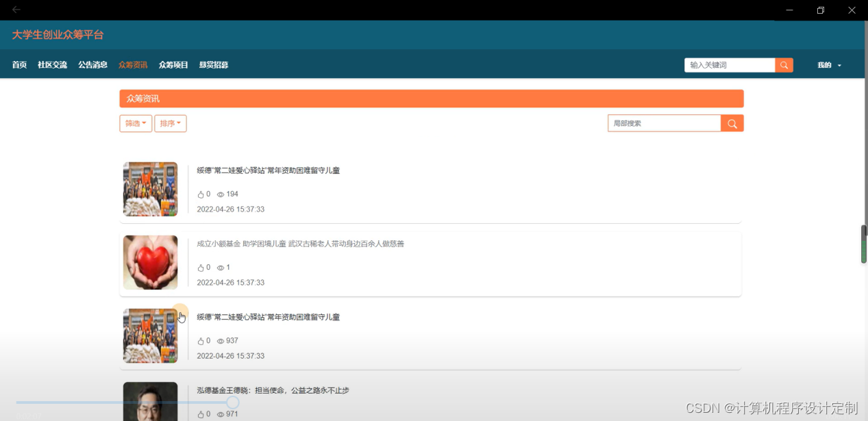This screenshot has height=421, width=868.
Task: Click date under 937-view article
Action: [x=231, y=356]
